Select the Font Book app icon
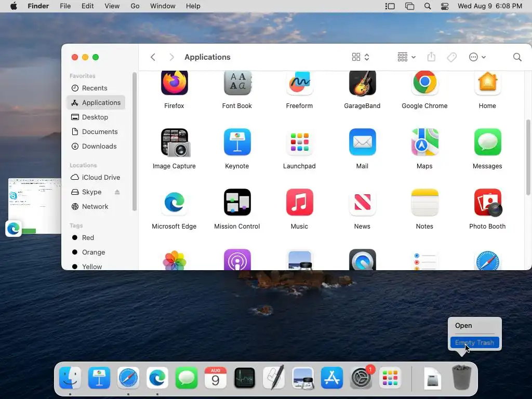The height and width of the screenshot is (399, 532). coord(237,83)
